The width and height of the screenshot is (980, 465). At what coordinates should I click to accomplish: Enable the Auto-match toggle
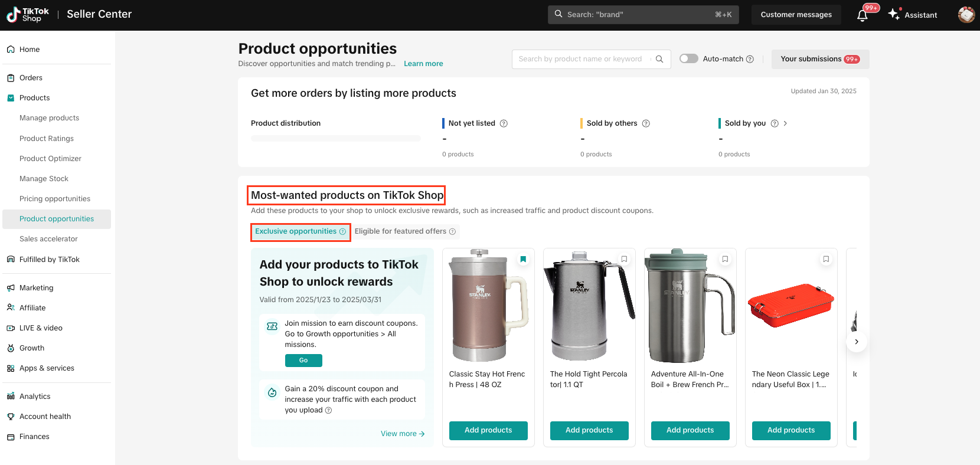tap(688, 58)
